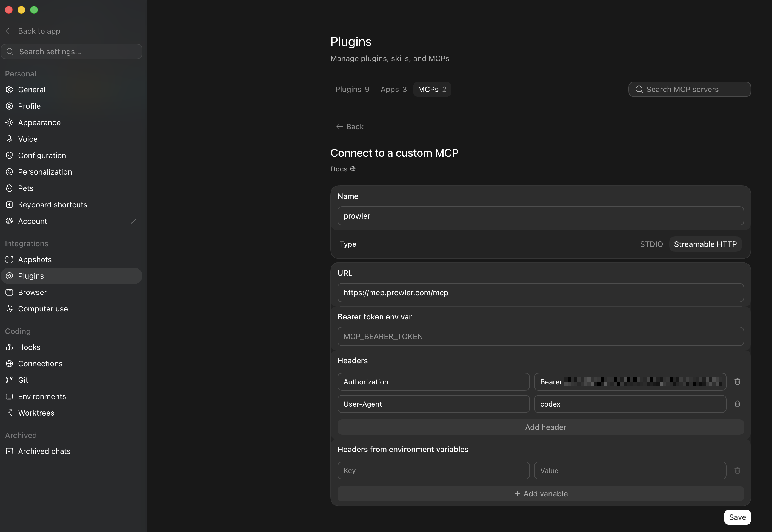Open Profile settings icon
Image resolution: width=772 pixels, height=532 pixels.
point(9,106)
